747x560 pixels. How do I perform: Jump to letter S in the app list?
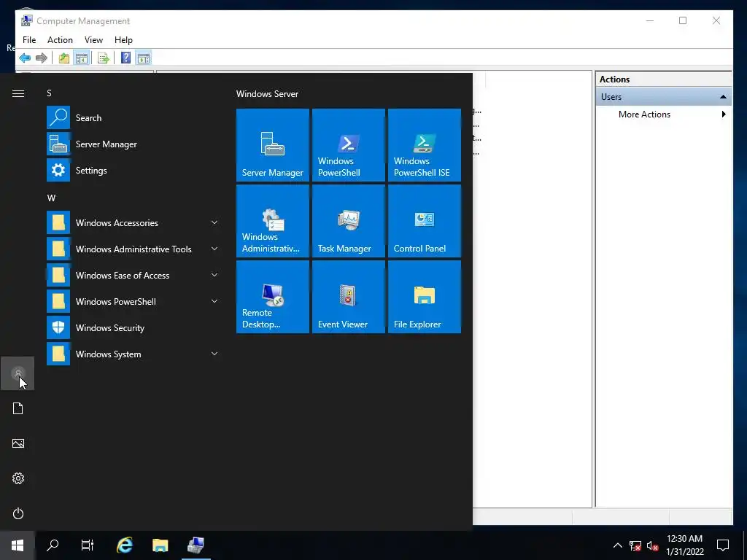[x=49, y=93]
